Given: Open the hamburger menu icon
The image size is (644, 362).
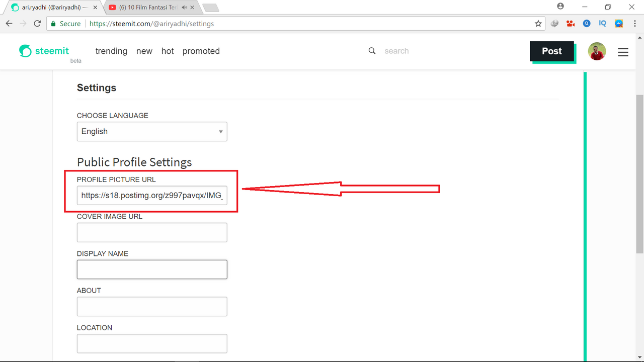Looking at the screenshot, I should point(623,52).
